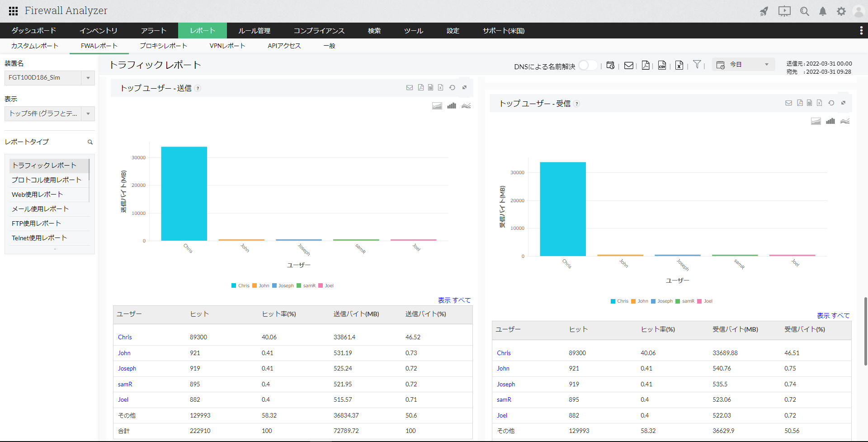Export the whole report to PDF from top toolbar
868x442 pixels.
pyautogui.click(x=646, y=66)
